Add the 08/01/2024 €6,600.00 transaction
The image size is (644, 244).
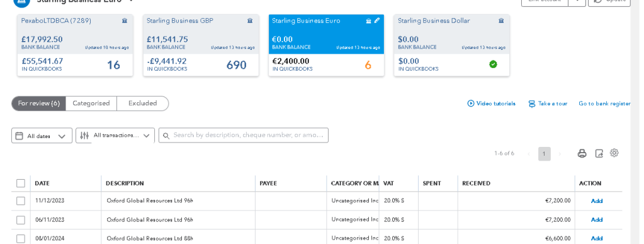click(596, 238)
